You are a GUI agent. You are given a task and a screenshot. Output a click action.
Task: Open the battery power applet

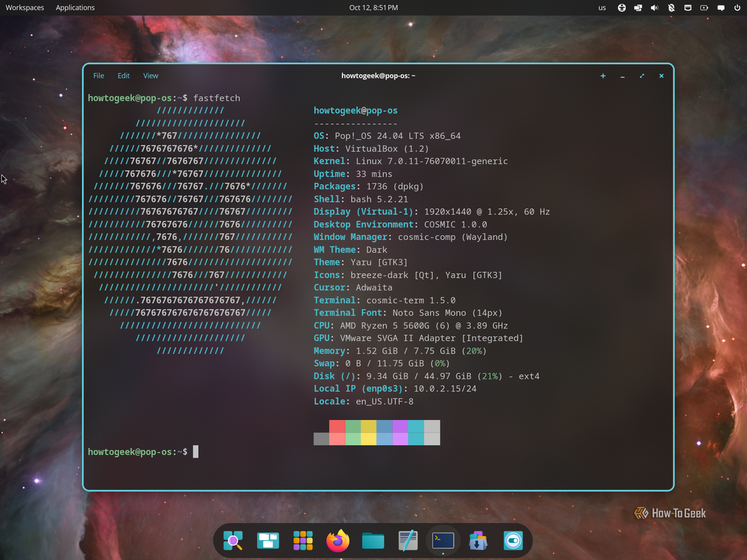tap(704, 7)
